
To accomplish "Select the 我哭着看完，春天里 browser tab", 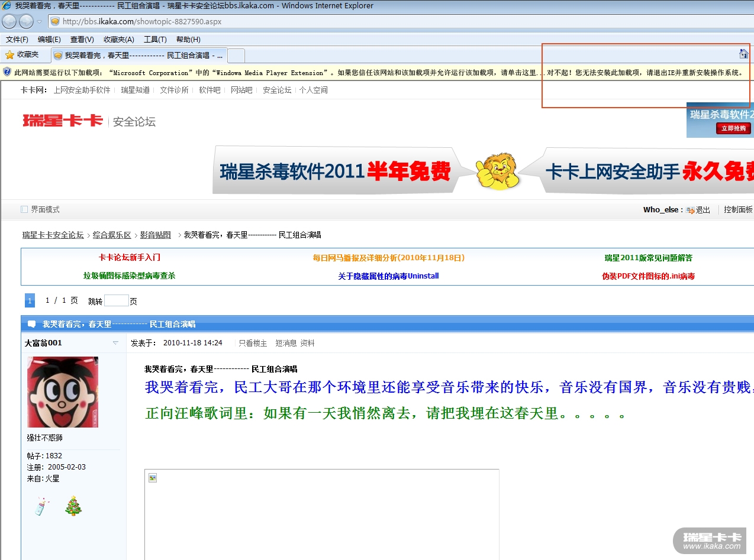I will point(138,56).
